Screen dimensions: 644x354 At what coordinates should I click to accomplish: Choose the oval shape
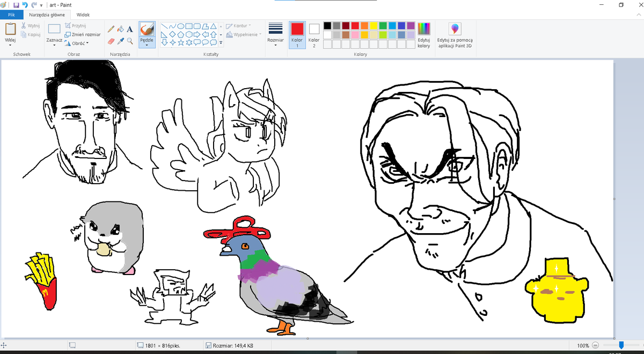click(181, 26)
